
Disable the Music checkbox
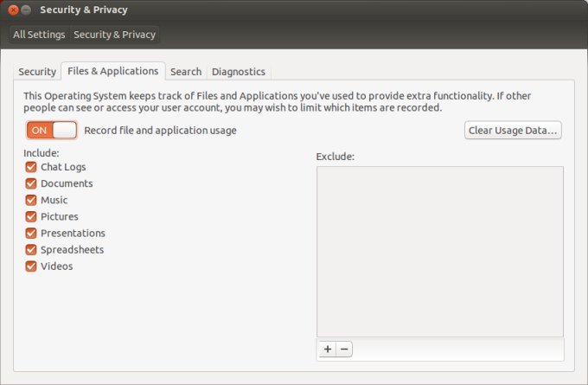[x=31, y=200]
